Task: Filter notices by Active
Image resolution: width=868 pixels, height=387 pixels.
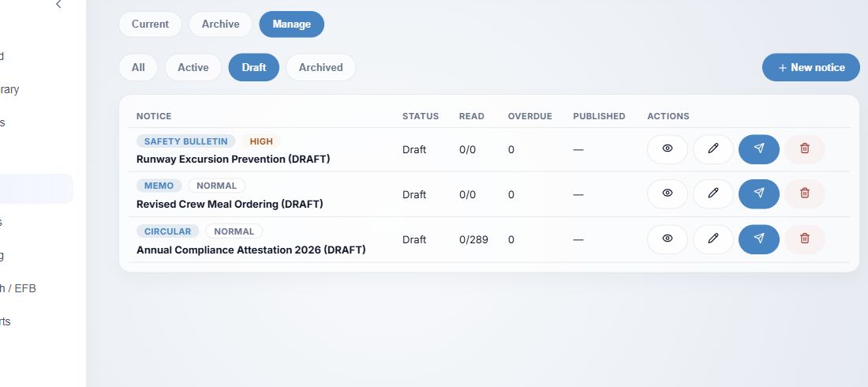Action: pyautogui.click(x=193, y=68)
